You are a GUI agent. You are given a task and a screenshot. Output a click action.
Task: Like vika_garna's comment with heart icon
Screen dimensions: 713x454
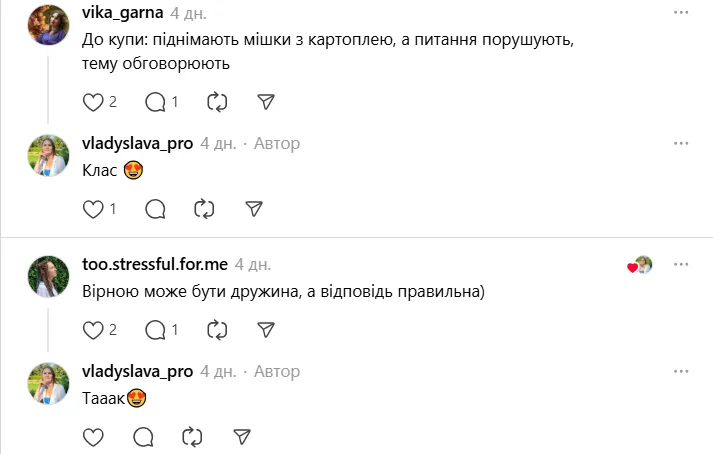(93, 102)
